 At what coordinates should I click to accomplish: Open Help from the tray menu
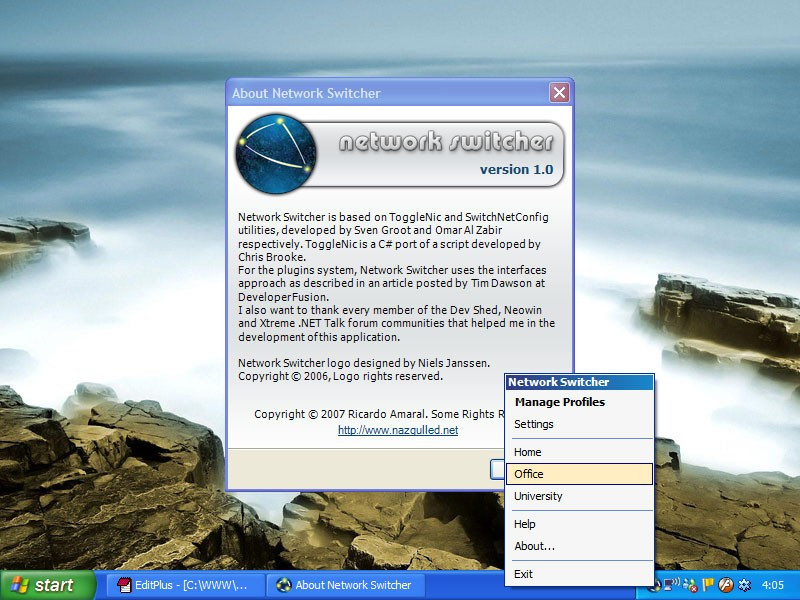pos(579,524)
